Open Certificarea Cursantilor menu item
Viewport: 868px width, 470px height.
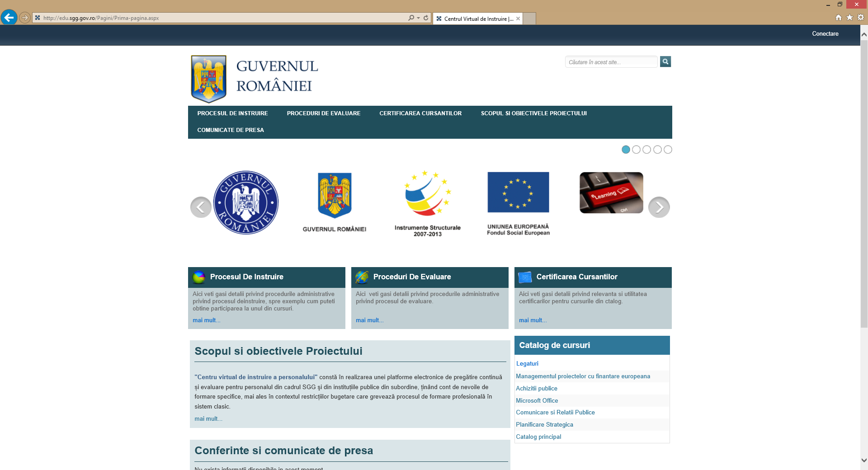(x=420, y=113)
